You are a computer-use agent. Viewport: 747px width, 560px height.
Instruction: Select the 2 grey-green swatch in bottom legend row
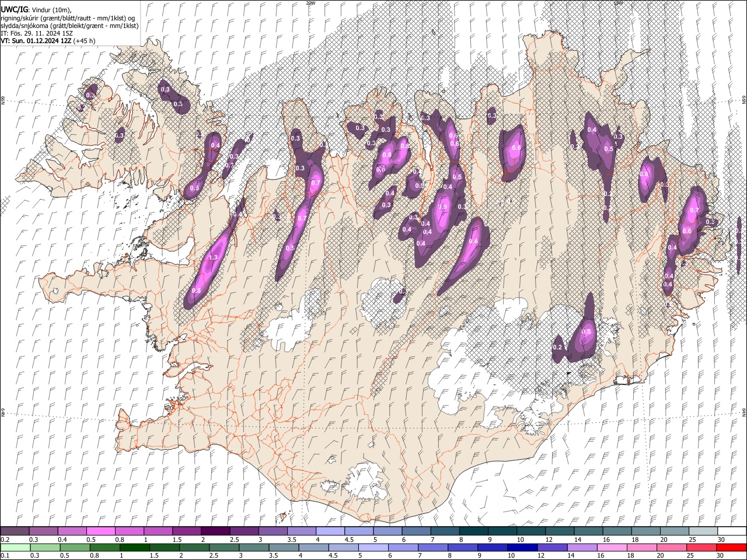194,547
